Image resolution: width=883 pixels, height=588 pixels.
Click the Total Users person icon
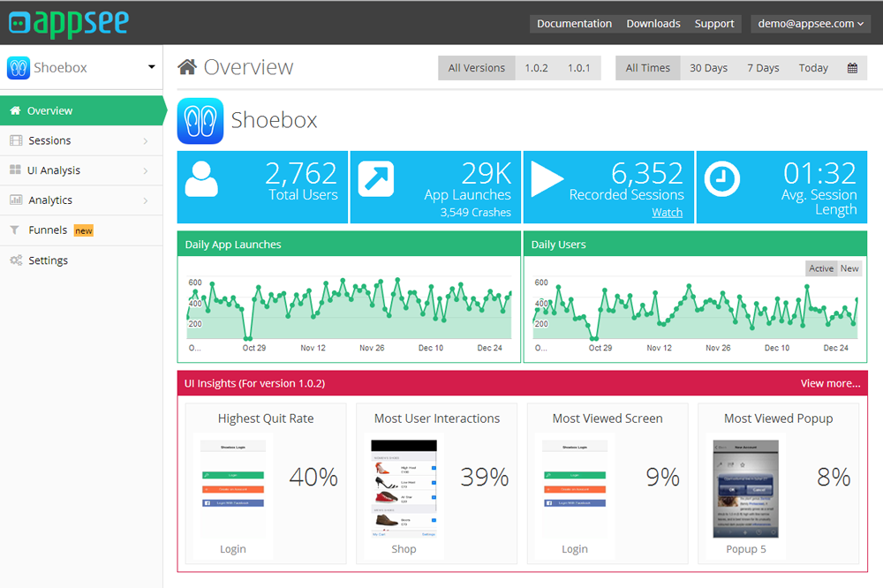click(201, 179)
